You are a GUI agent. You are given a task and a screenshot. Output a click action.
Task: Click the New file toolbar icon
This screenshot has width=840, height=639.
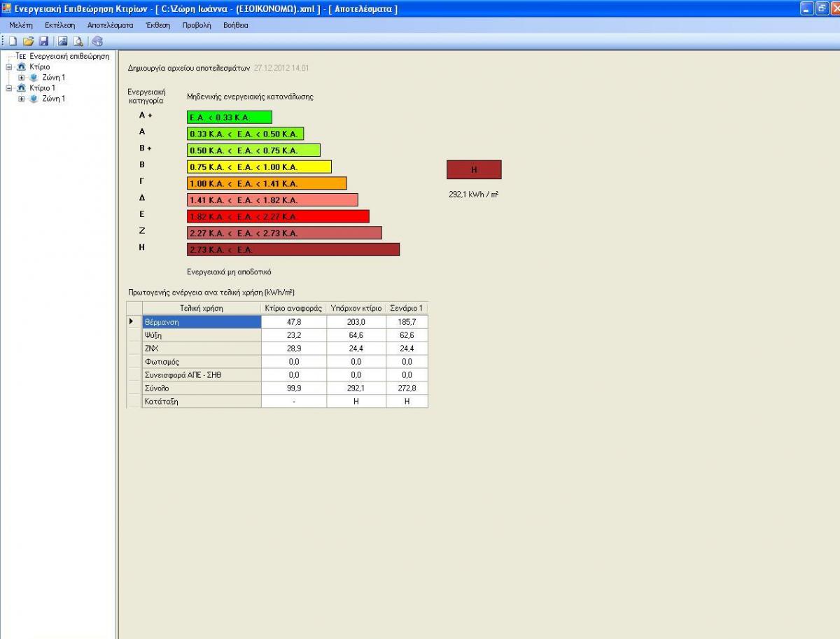pyautogui.click(x=13, y=41)
